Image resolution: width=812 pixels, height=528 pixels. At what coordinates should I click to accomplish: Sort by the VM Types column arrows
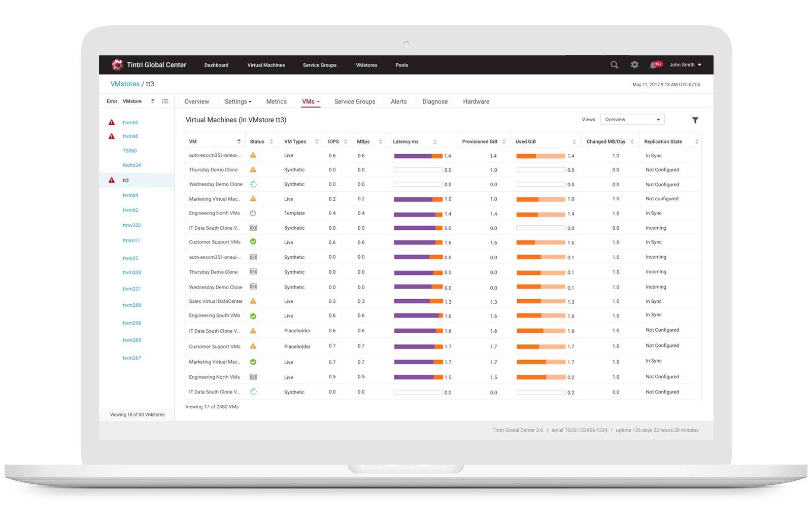coord(317,142)
